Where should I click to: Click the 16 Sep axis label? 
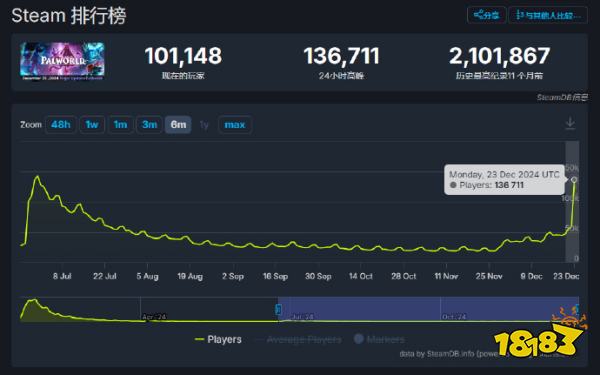[275, 276]
